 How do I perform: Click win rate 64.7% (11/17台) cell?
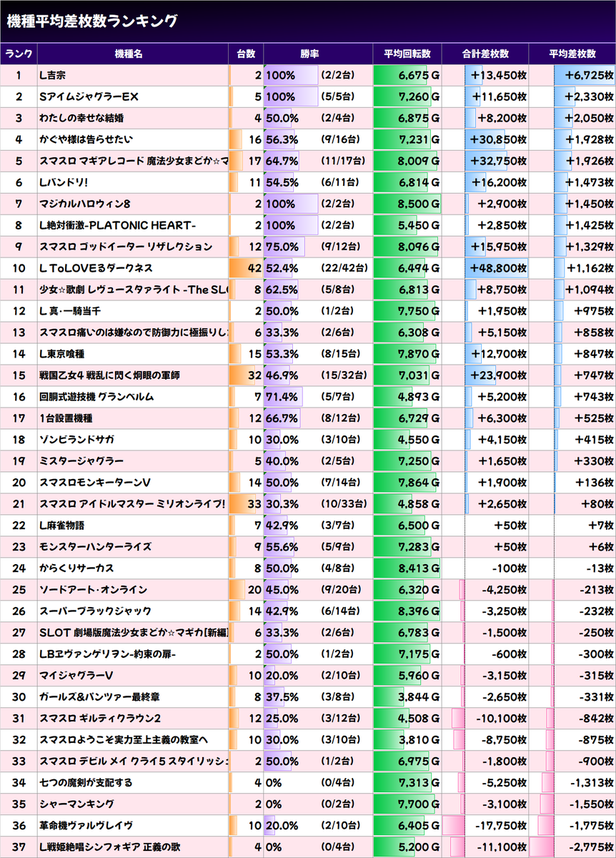pos(318,161)
